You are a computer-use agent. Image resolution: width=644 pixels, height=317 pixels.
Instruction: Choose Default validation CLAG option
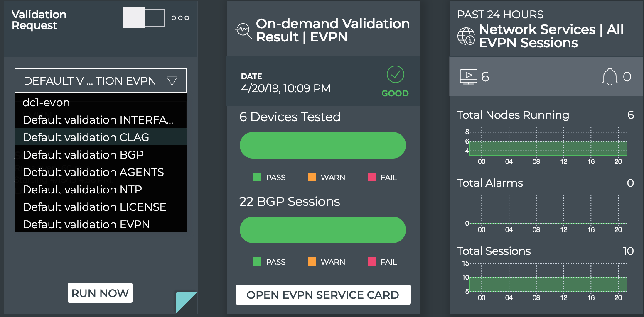click(x=86, y=137)
